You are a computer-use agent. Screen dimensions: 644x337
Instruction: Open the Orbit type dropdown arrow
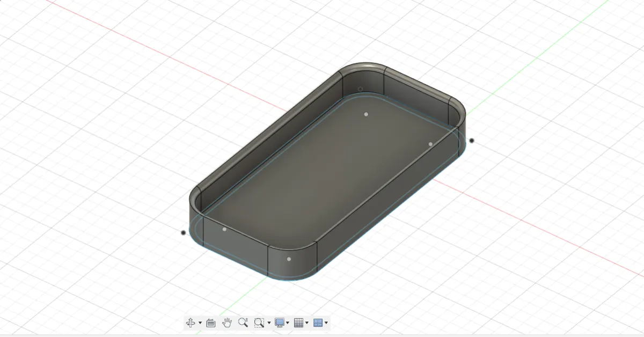click(x=200, y=323)
